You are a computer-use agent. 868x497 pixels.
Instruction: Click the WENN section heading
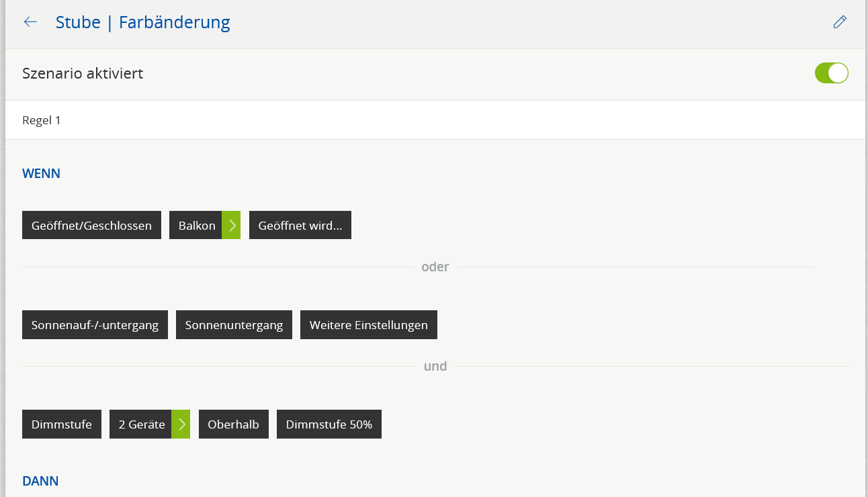[x=41, y=174]
